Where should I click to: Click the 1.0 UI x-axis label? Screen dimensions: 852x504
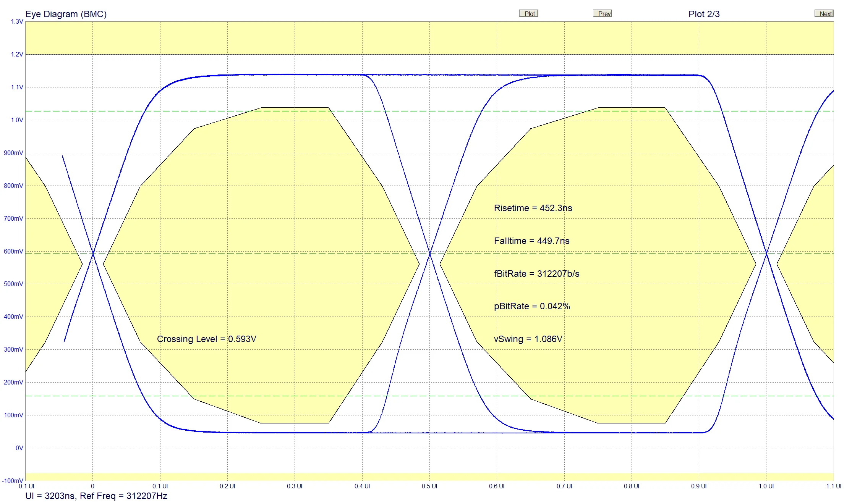[x=766, y=486]
